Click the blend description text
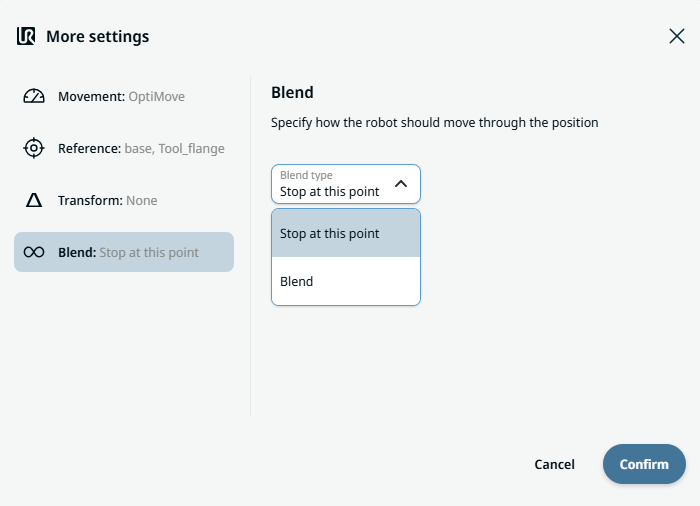This screenshot has width=700, height=506. (434, 123)
